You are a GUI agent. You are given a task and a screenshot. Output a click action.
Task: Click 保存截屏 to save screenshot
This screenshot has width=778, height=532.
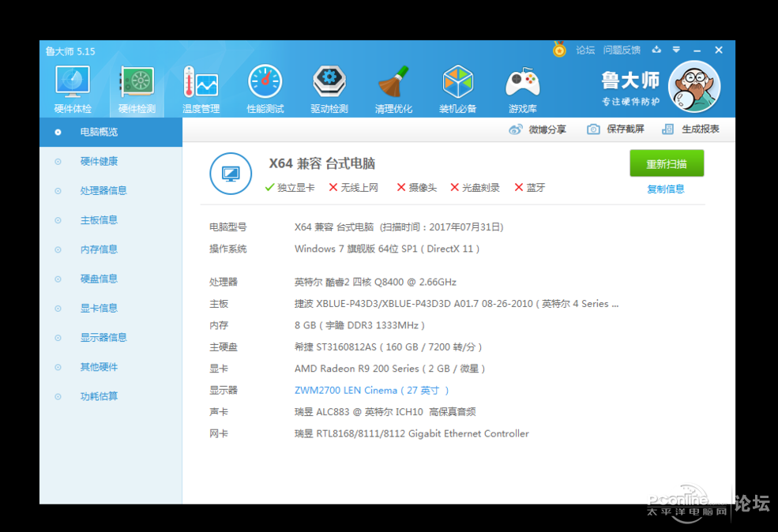point(626,129)
